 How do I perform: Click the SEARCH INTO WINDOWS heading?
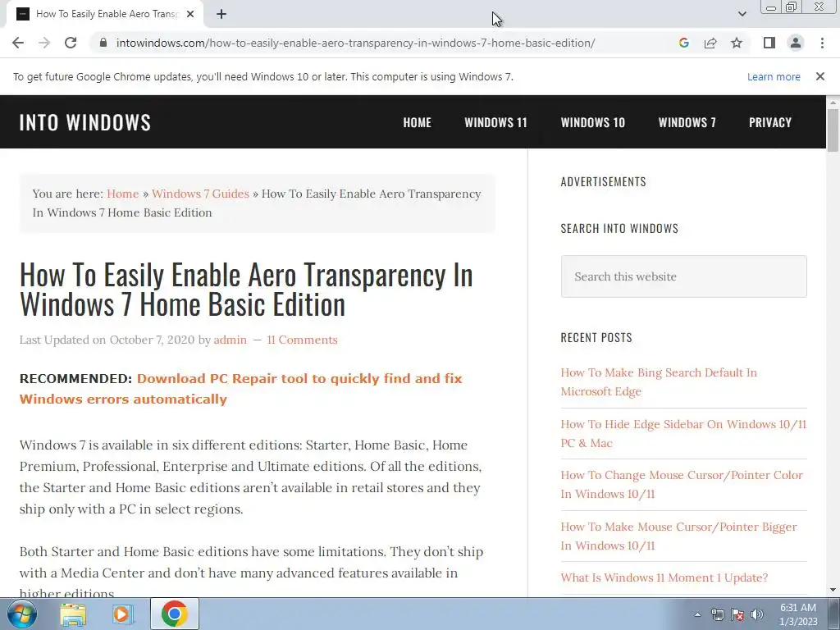(x=619, y=228)
